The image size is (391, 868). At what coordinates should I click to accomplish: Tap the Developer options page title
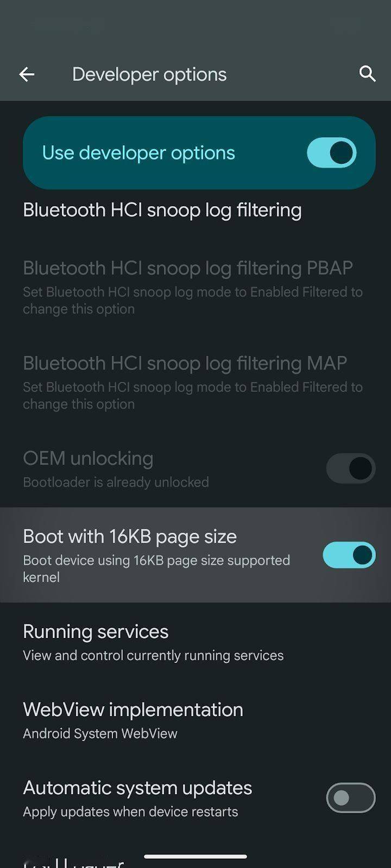149,74
